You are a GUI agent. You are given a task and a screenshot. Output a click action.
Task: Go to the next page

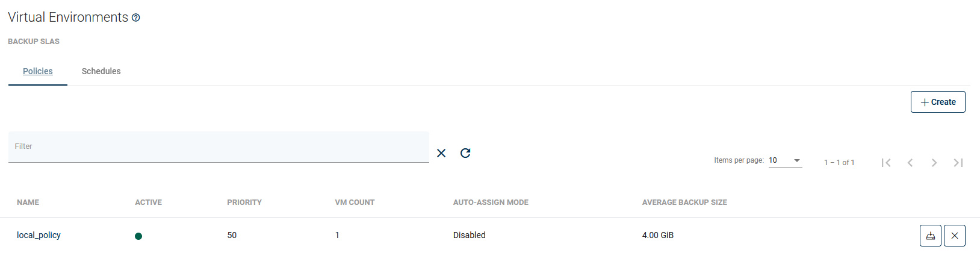pyautogui.click(x=934, y=163)
